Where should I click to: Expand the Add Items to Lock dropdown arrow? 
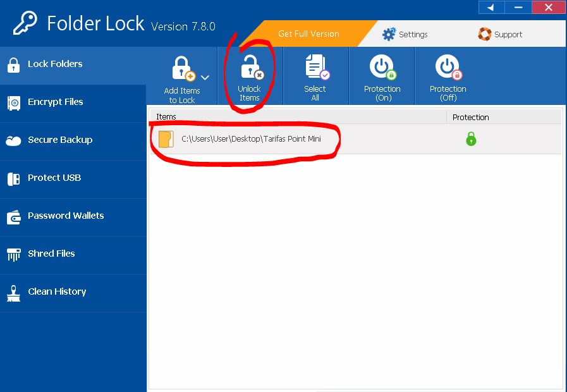tap(205, 77)
